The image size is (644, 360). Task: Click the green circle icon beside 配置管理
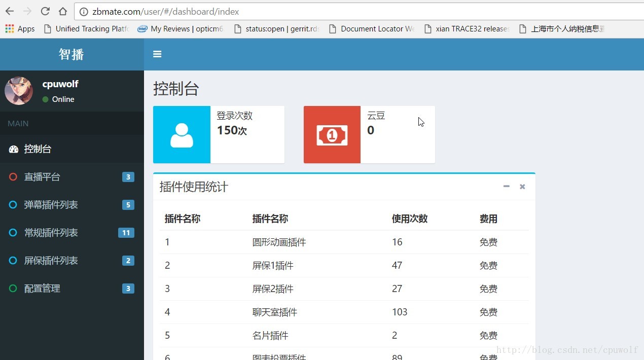pos(13,289)
